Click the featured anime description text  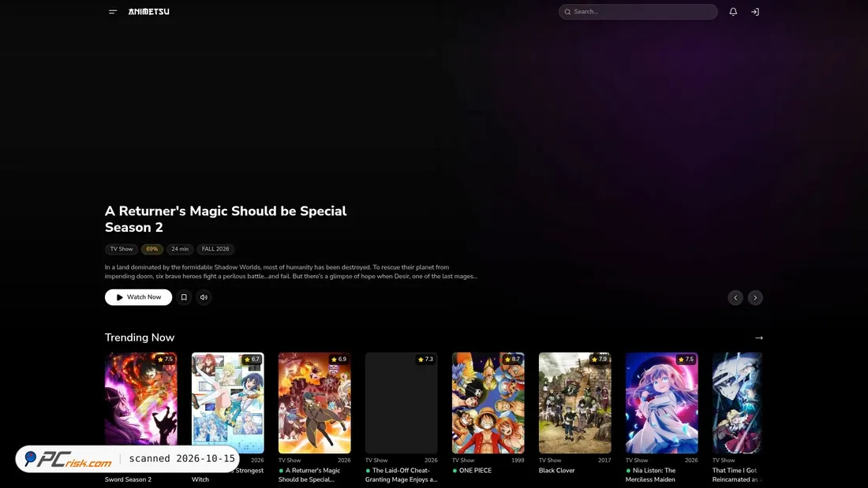coord(291,272)
